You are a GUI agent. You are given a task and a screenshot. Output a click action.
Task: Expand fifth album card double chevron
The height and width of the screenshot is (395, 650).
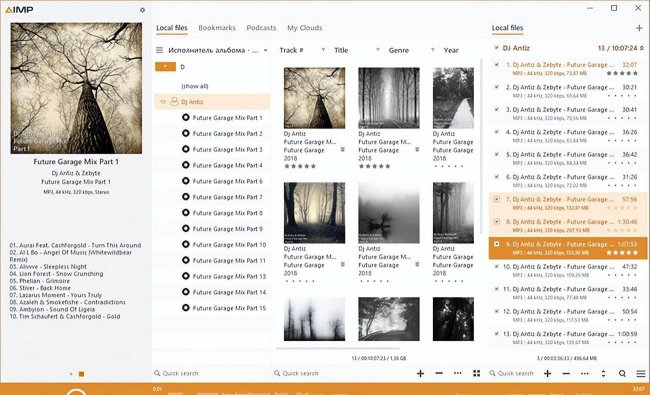tap(417, 264)
